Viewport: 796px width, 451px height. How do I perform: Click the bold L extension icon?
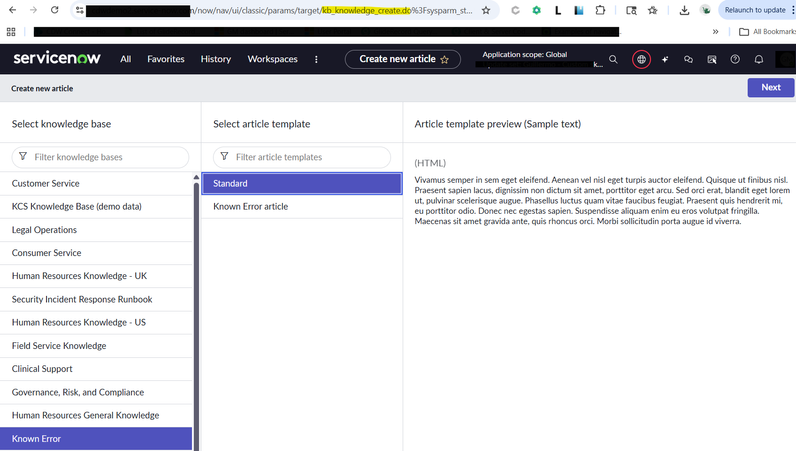coord(557,10)
